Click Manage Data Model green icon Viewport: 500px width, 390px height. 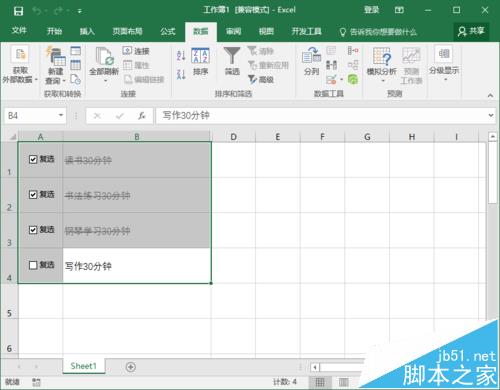click(353, 79)
